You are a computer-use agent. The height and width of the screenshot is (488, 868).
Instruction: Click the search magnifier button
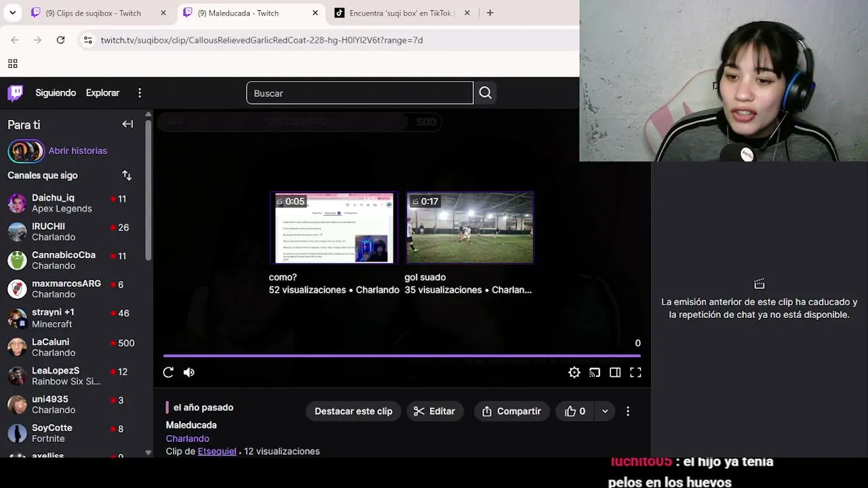(x=486, y=93)
